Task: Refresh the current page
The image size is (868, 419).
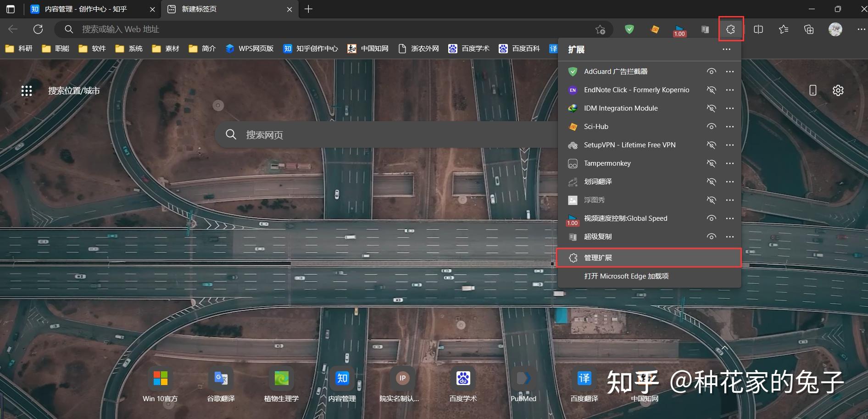Action: tap(38, 29)
